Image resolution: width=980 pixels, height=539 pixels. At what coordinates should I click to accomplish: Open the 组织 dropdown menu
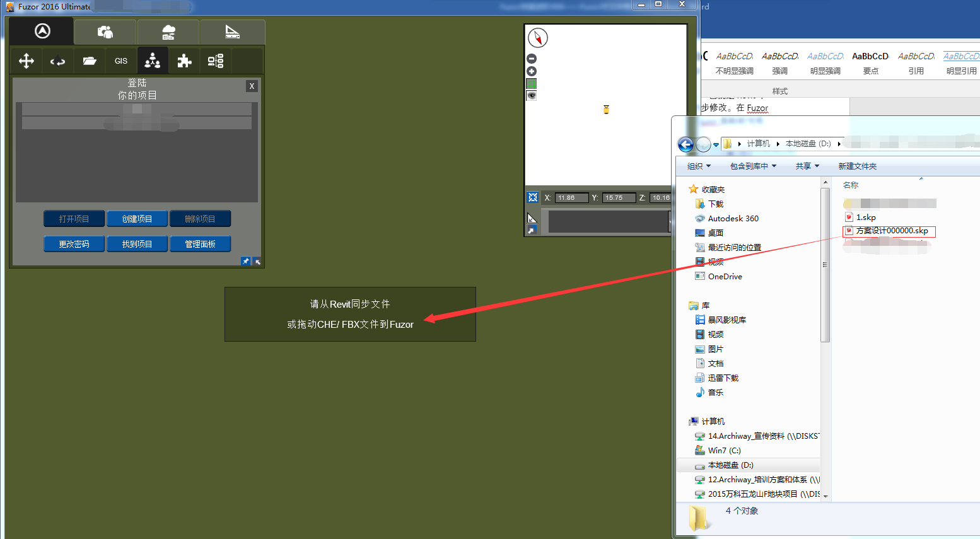click(x=699, y=166)
